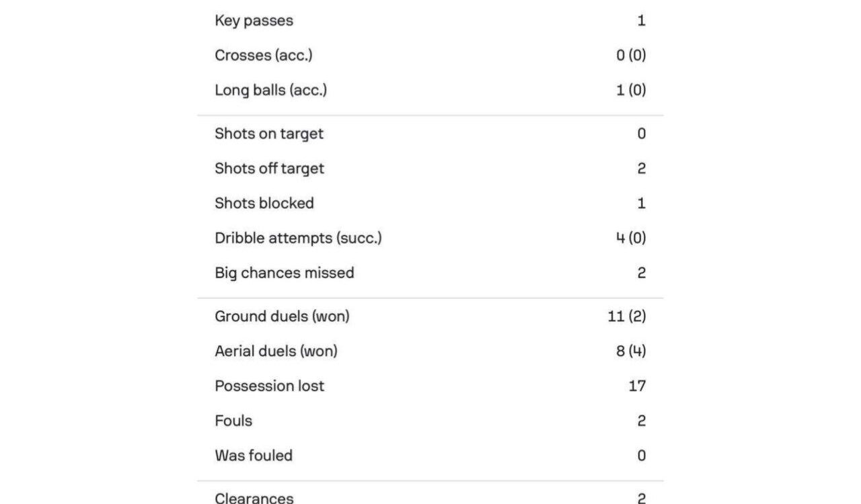Viewport: 861px width, 504px height.
Task: Click the Shots blocked label
Action: [264, 204]
